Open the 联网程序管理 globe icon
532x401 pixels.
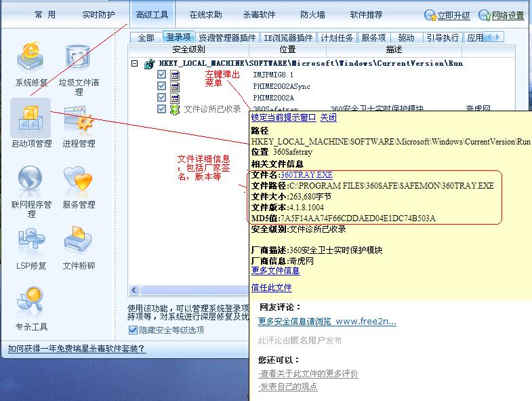30,179
